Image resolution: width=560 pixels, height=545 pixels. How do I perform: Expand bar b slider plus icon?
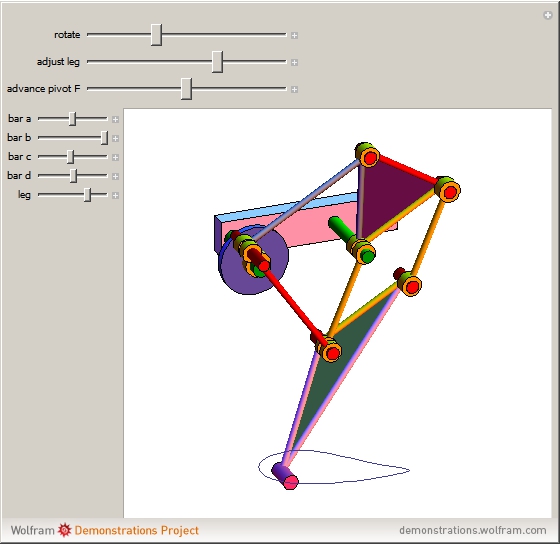click(x=115, y=138)
